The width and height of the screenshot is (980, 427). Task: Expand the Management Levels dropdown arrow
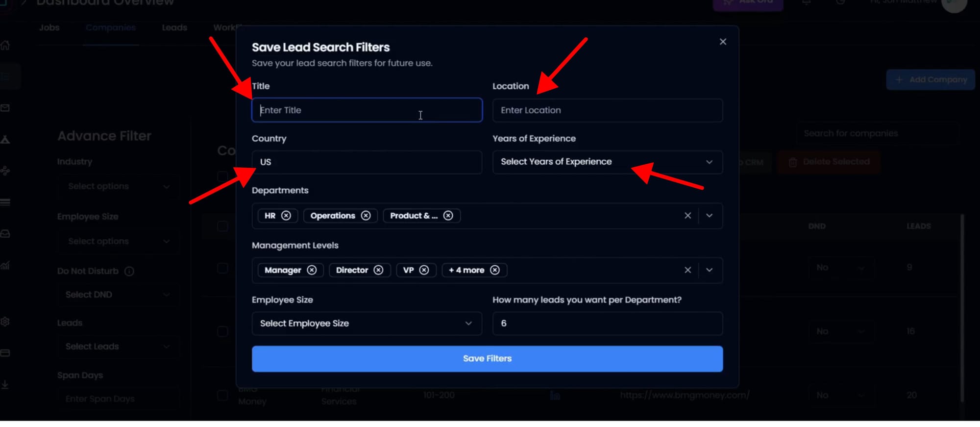(709, 270)
